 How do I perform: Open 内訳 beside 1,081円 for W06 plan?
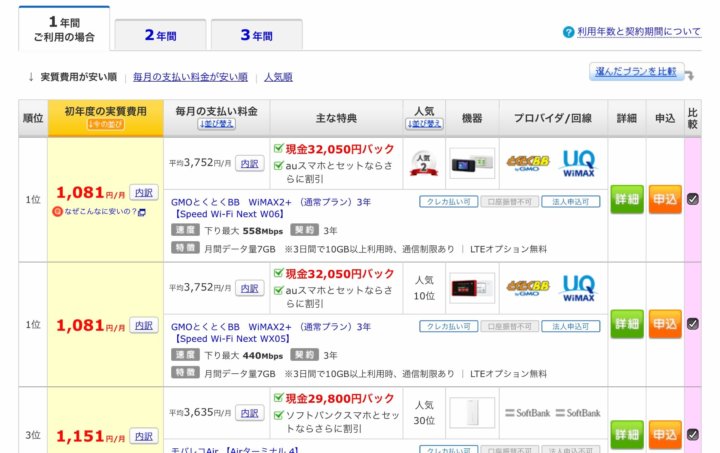144,193
